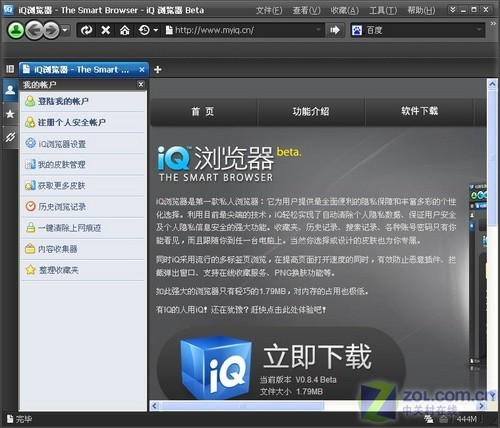Expand the history clock dropdown arrow
Image resolution: width=500 pixels, height=428 pixels.
pyautogui.click(x=156, y=30)
